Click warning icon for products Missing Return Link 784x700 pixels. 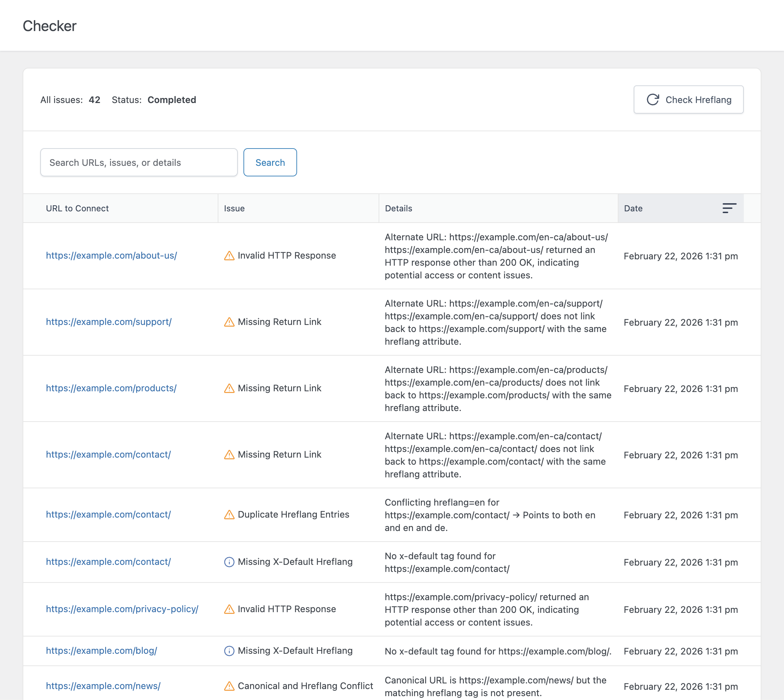pos(229,388)
